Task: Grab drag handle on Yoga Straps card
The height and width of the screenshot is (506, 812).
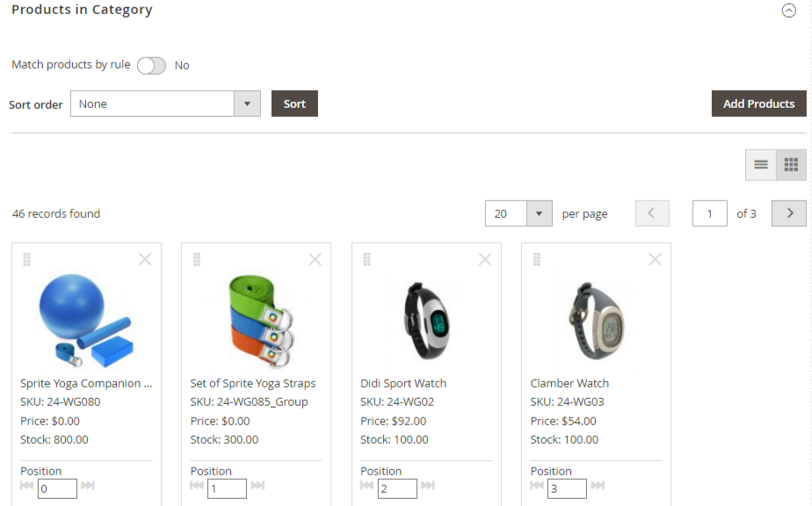Action: pos(197,259)
